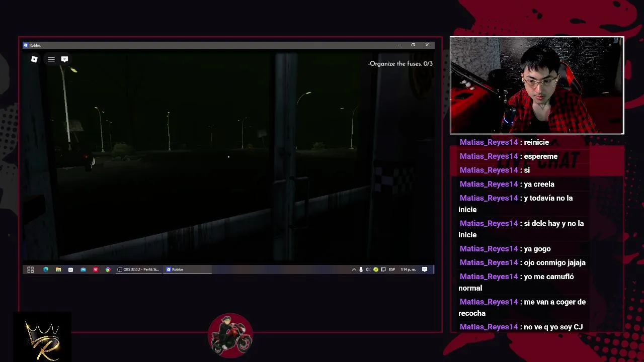Open the Microsoft Store taskbar icon
The width and height of the screenshot is (644, 362).
(x=70, y=269)
